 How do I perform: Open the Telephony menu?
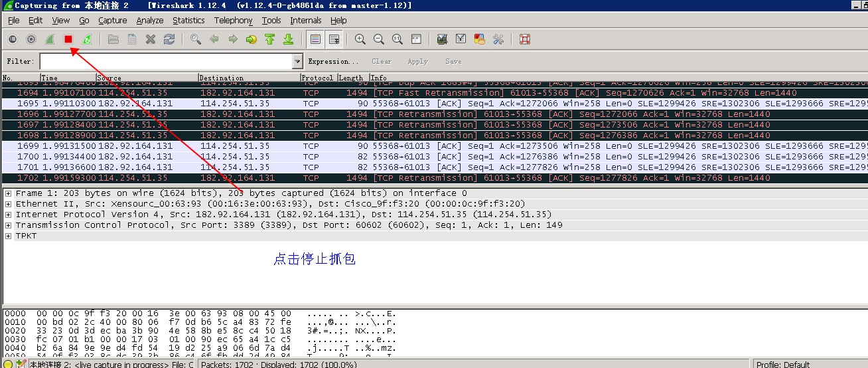coord(233,21)
